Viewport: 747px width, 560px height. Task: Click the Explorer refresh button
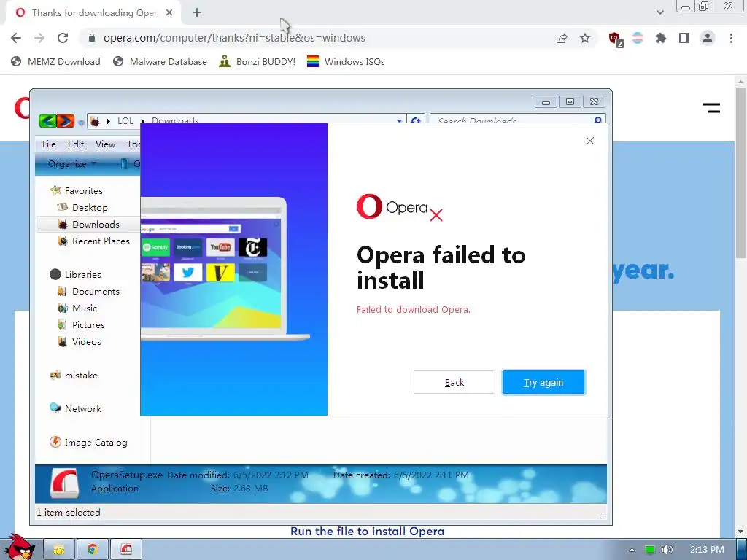click(415, 120)
